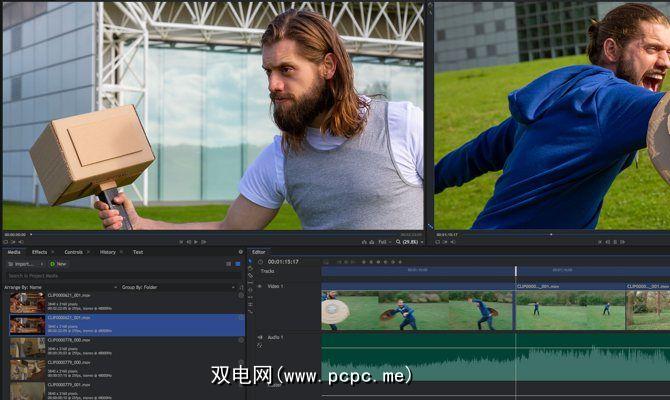Click the green New button
Screen dimensions: 670x400
58,264
